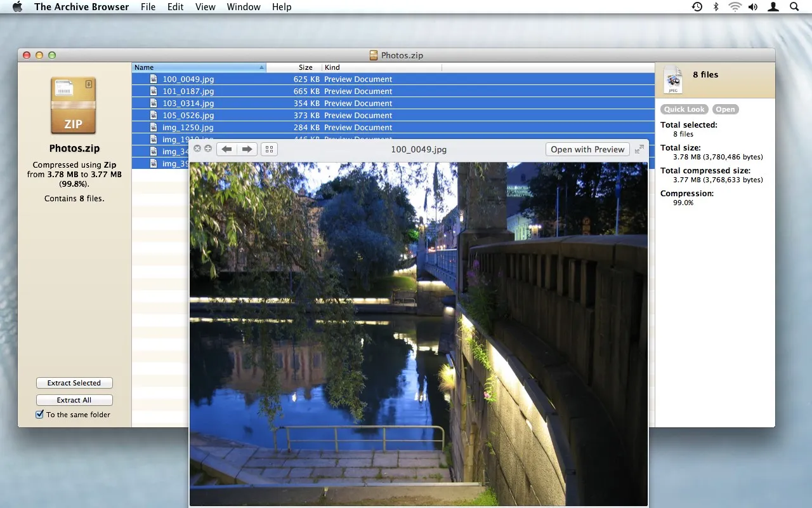
Task: Click the Photos.zip ZIP archive icon in sidebar
Action: tap(73, 105)
